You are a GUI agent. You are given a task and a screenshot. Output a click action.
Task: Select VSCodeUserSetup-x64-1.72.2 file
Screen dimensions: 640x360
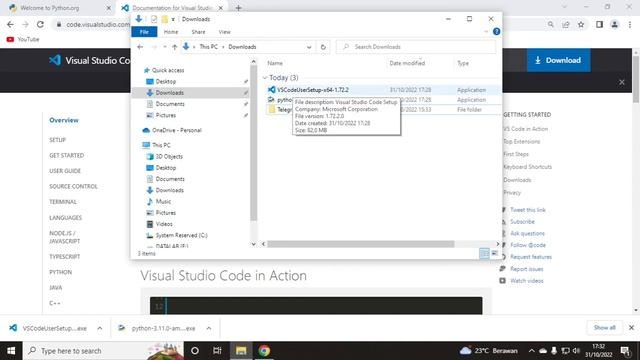coord(313,90)
